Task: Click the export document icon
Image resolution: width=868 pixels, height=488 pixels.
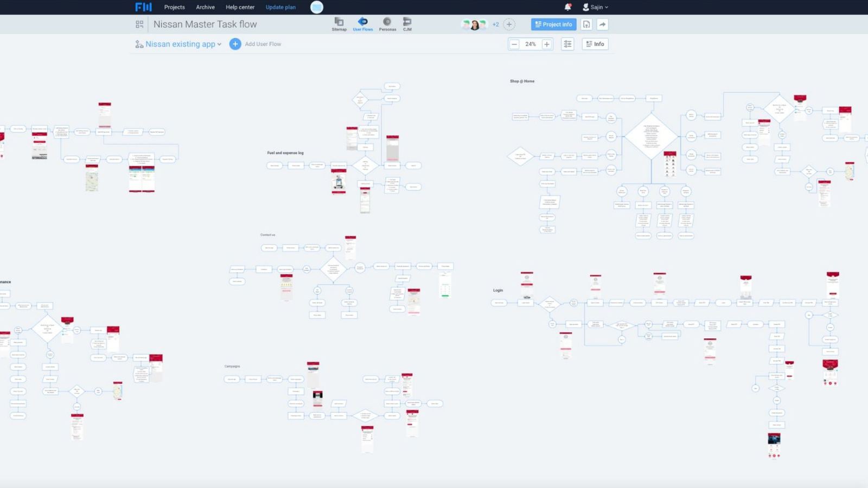Action: (x=586, y=24)
